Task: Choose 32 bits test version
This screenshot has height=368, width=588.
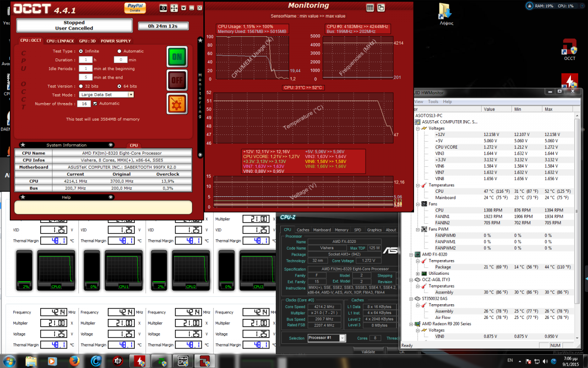Action: click(x=81, y=86)
